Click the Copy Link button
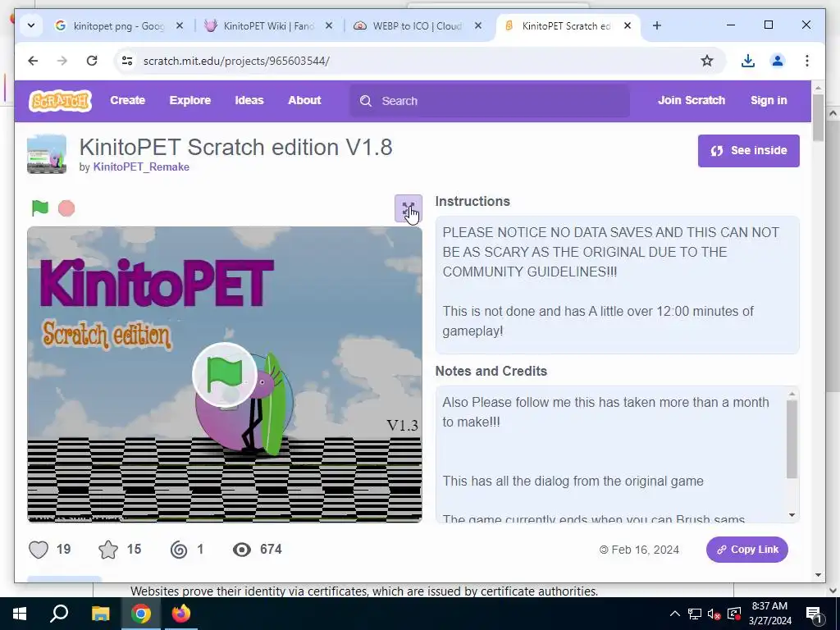 pyautogui.click(x=746, y=550)
